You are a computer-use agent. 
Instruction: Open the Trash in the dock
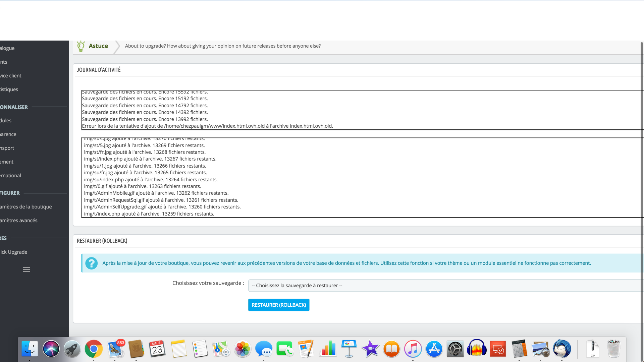point(614,349)
